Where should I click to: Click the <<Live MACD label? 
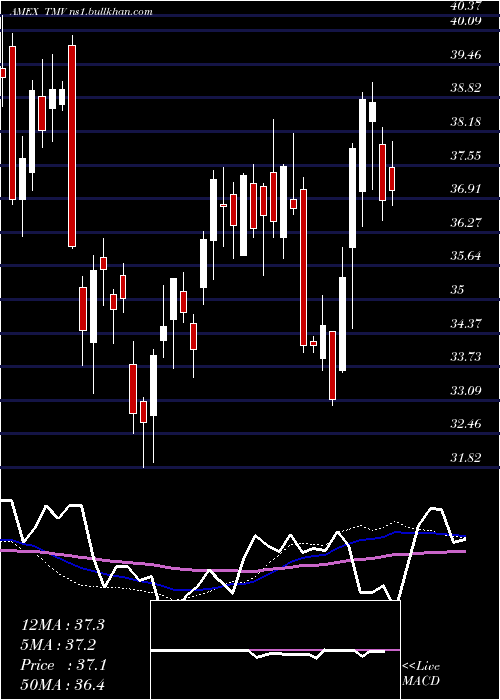pyautogui.click(x=421, y=673)
